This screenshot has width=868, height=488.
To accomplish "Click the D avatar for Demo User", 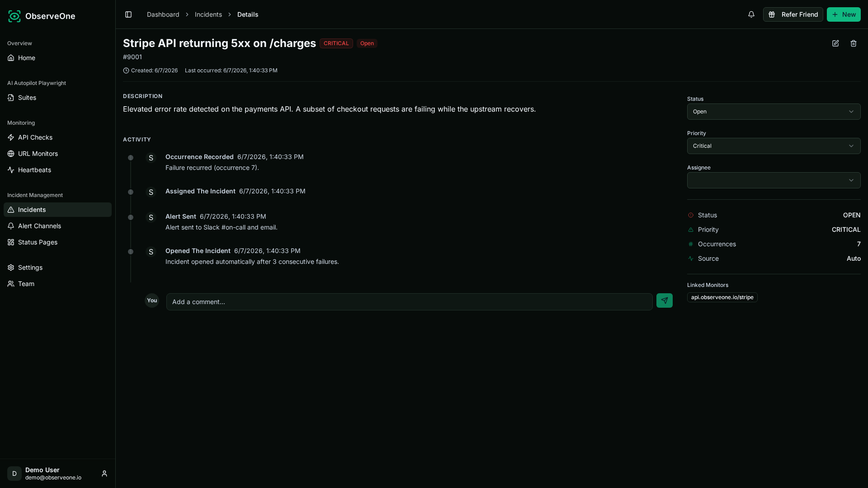I will point(14,474).
